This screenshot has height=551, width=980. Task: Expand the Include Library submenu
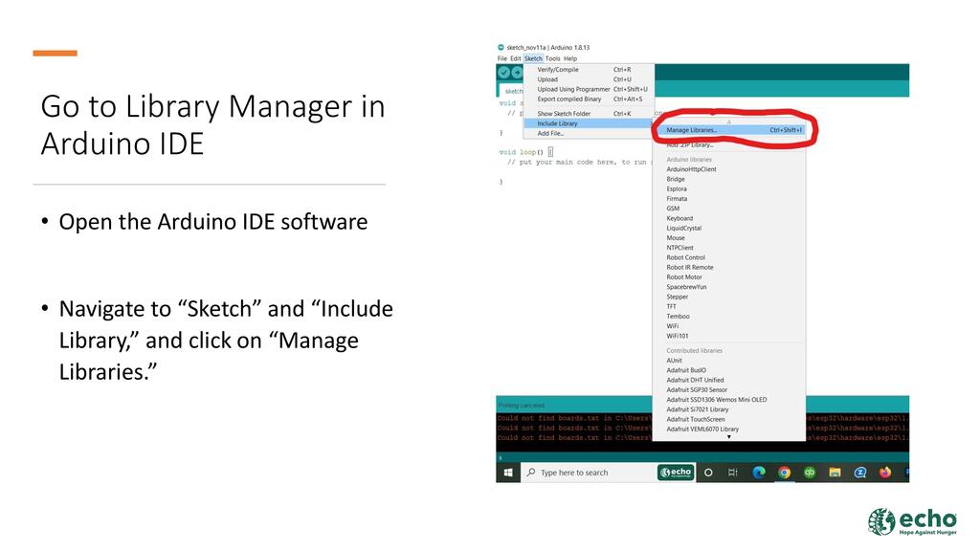coord(557,123)
